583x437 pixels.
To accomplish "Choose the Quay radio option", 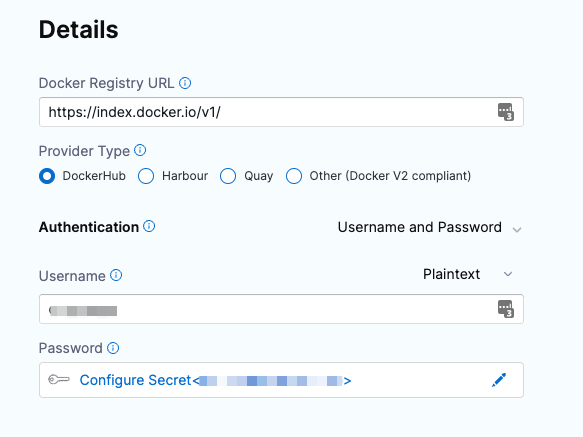I will (228, 176).
